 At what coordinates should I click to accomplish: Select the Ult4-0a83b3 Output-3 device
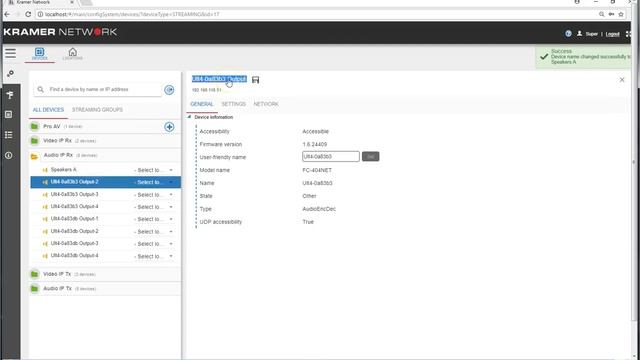click(x=74, y=194)
